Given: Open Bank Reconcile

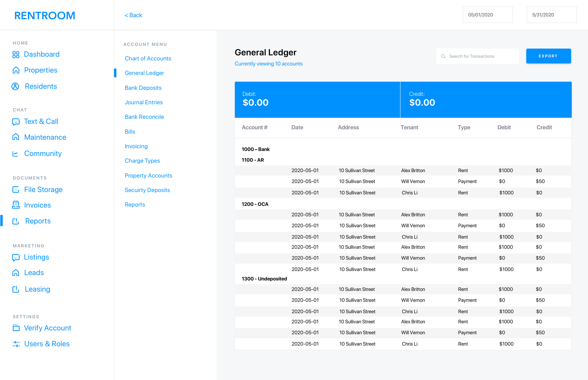Looking at the screenshot, I should tap(144, 117).
